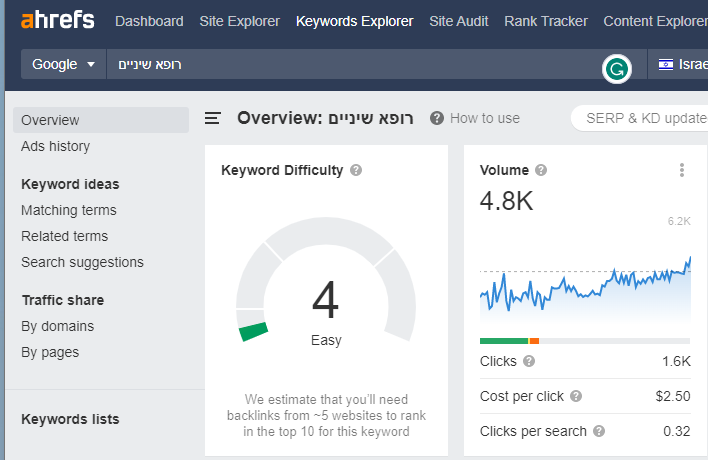Click the volume trend line chart
Viewport: 708px width, 460px height.
(x=585, y=287)
